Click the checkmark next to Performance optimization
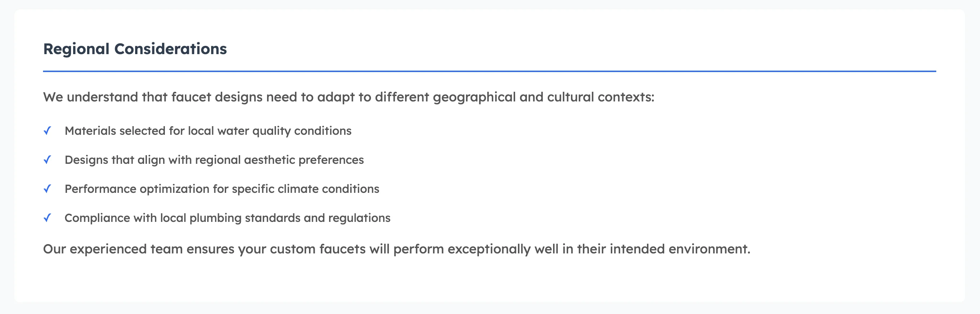The height and width of the screenshot is (314, 980). [x=47, y=189]
